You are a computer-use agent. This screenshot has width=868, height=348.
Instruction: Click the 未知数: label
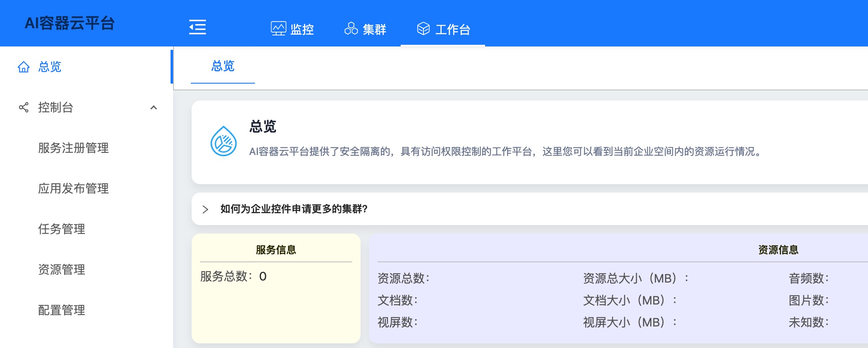click(808, 322)
